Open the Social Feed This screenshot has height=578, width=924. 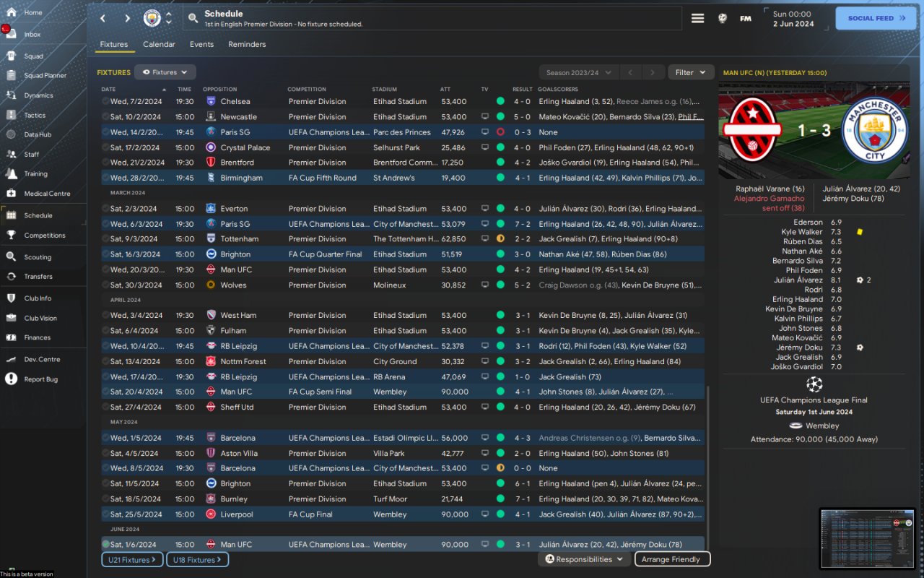click(x=876, y=18)
